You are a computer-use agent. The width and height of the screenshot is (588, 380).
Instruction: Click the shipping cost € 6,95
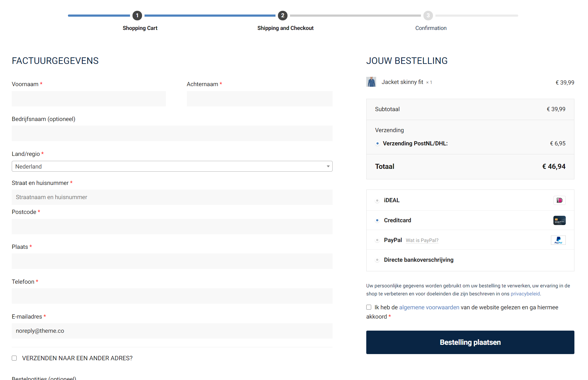(x=558, y=144)
